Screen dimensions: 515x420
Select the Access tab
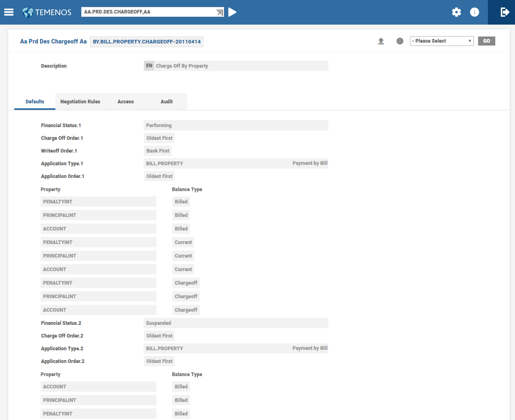pyautogui.click(x=126, y=102)
